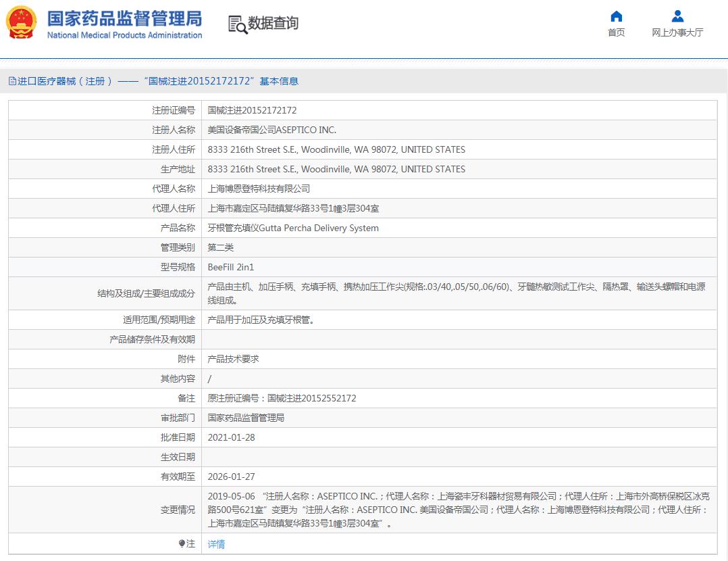Select management class 第二类
The image size is (728, 561).
pos(221,248)
